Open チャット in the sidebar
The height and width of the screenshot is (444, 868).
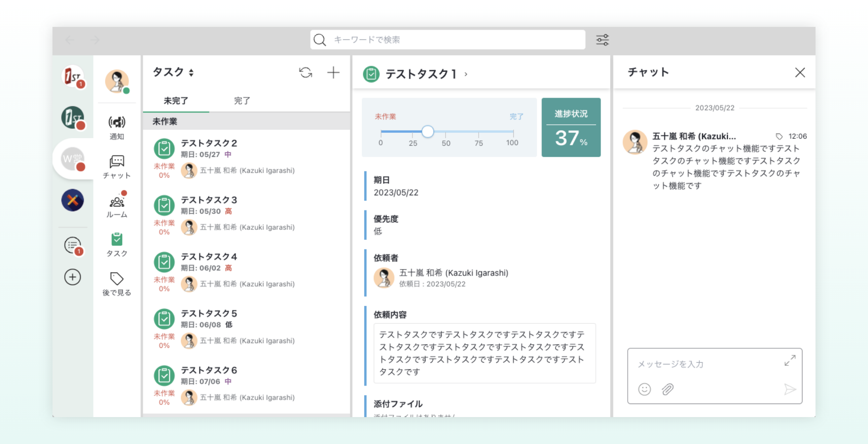tap(117, 167)
